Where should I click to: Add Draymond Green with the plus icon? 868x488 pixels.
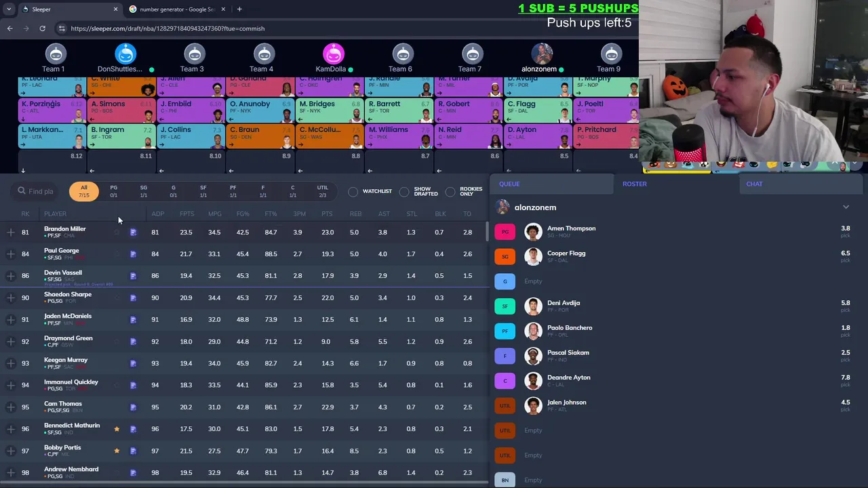click(11, 342)
